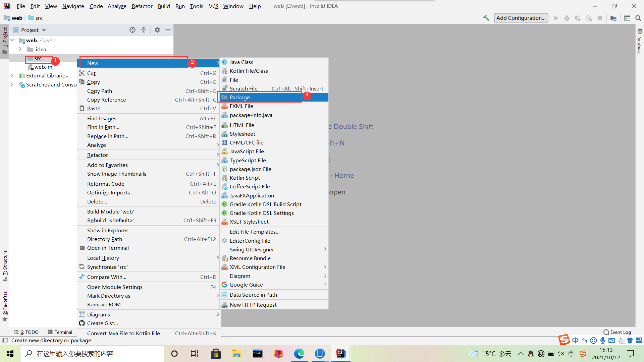This screenshot has width=644, height=362.
Task: Click the Search Everywhere magnifier icon
Action: [638, 18]
